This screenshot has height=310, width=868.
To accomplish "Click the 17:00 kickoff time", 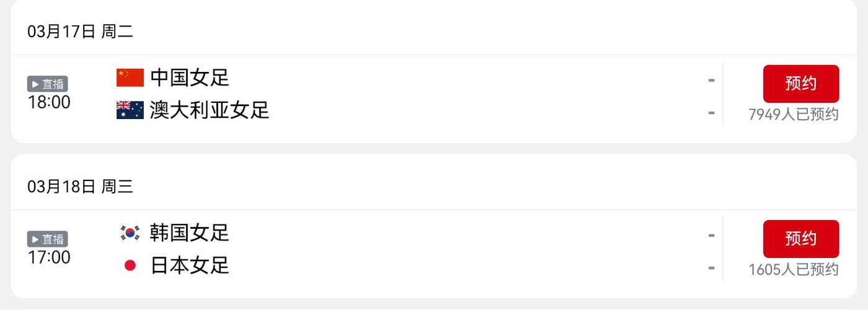I will coord(49,257).
